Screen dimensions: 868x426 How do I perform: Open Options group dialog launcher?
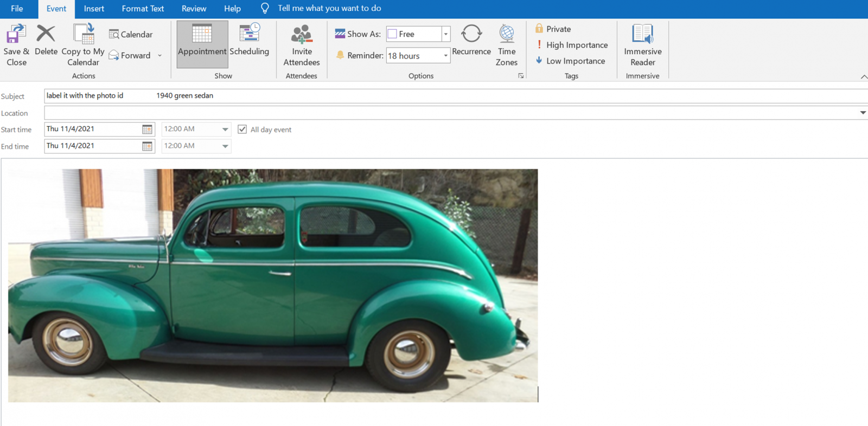click(x=521, y=76)
